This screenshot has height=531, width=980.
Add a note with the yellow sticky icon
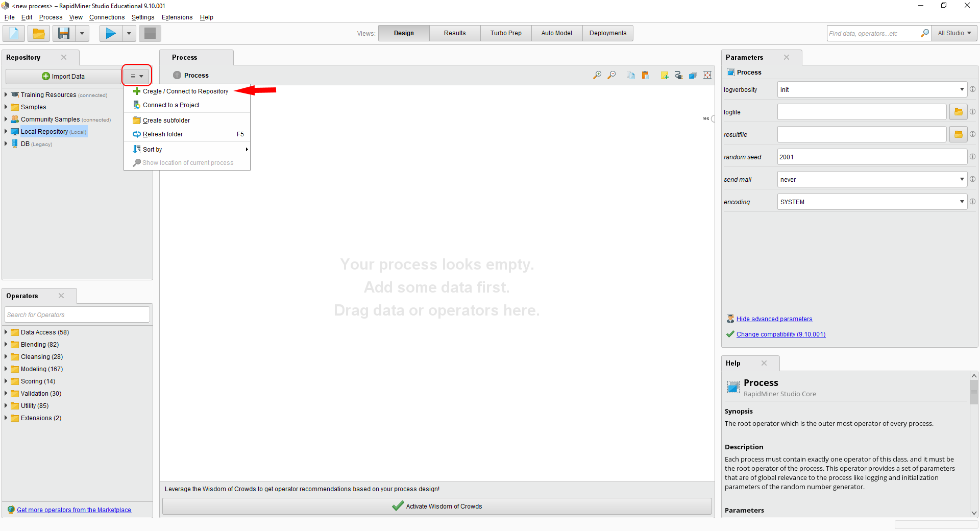[665, 76]
